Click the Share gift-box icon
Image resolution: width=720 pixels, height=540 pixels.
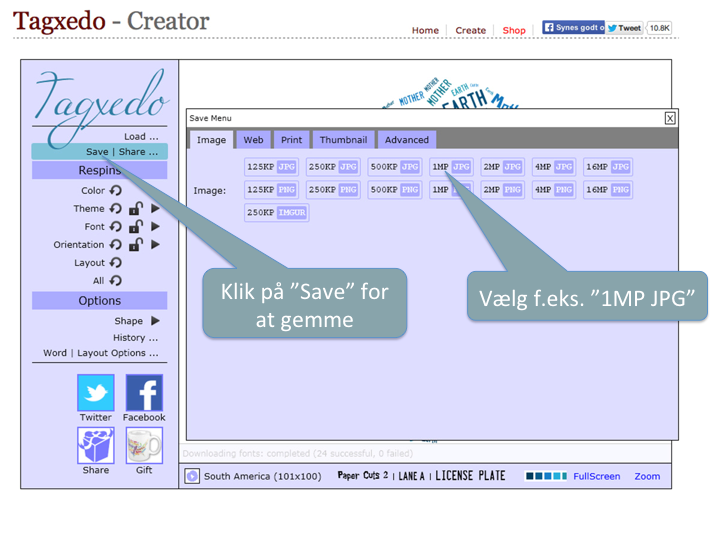coord(96,445)
